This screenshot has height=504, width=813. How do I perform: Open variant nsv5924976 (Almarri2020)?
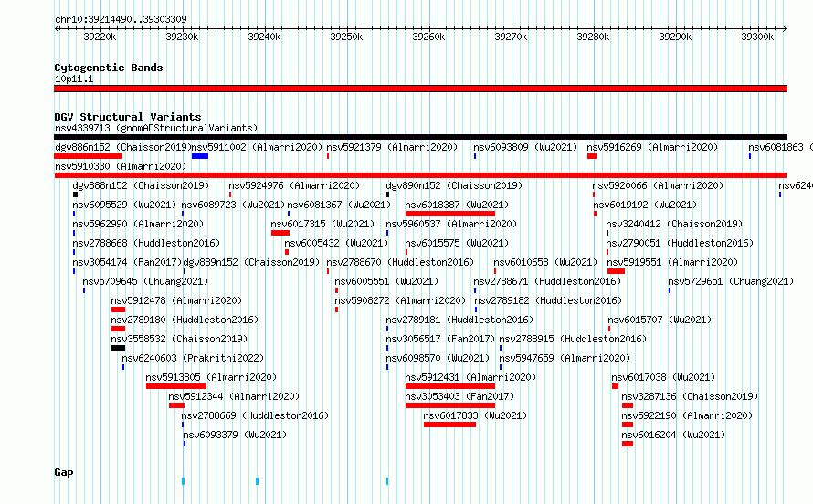pos(294,185)
